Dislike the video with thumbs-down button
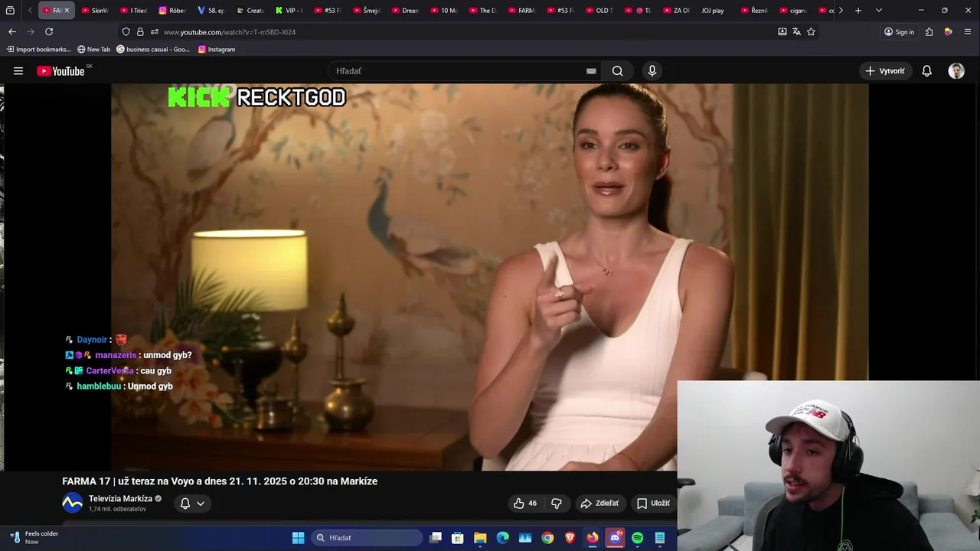The image size is (980, 551). click(557, 503)
